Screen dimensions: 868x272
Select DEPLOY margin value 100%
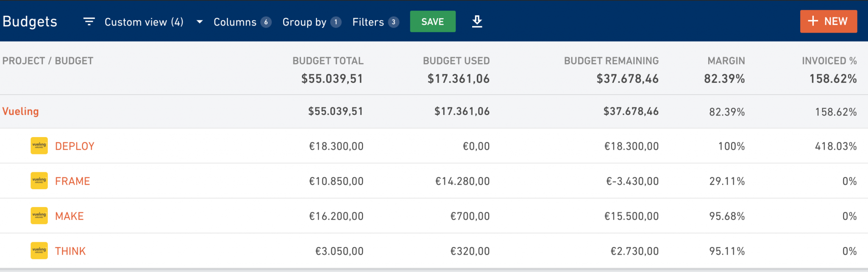click(732, 146)
